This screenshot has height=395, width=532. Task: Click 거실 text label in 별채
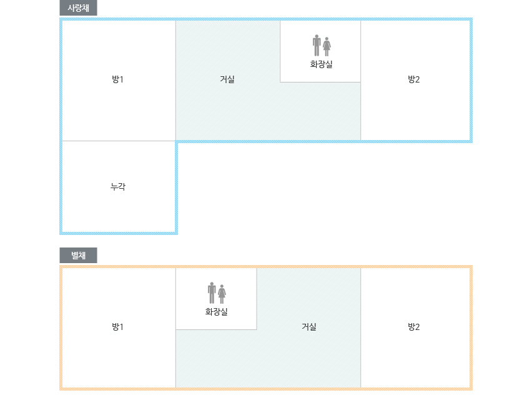pos(309,327)
